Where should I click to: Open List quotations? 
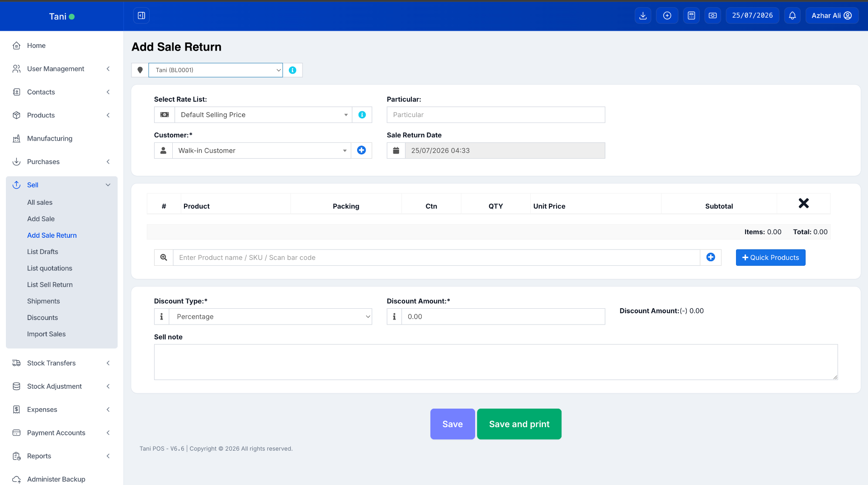[x=50, y=268]
